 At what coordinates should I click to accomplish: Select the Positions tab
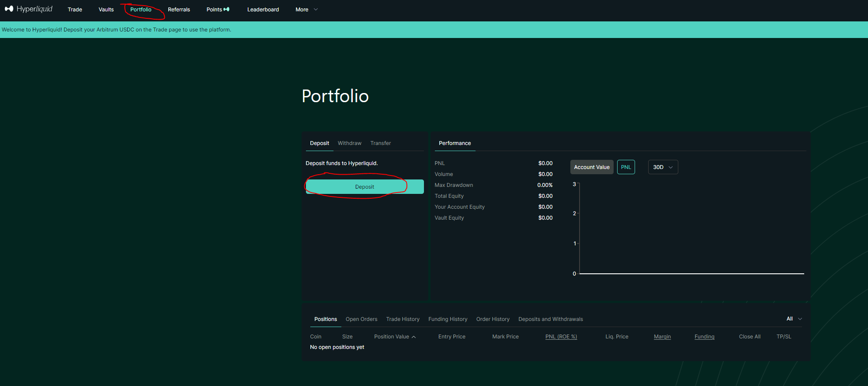coord(326,319)
